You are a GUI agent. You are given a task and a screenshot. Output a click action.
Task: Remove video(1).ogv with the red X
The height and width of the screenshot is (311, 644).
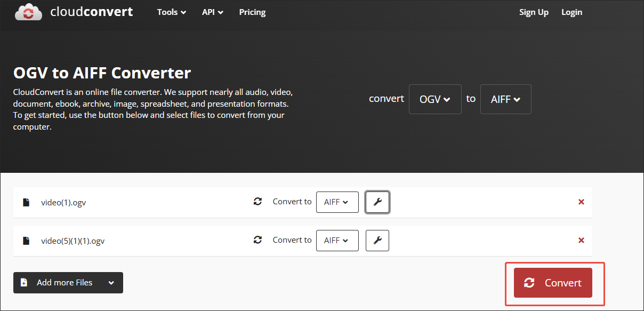coord(581,202)
